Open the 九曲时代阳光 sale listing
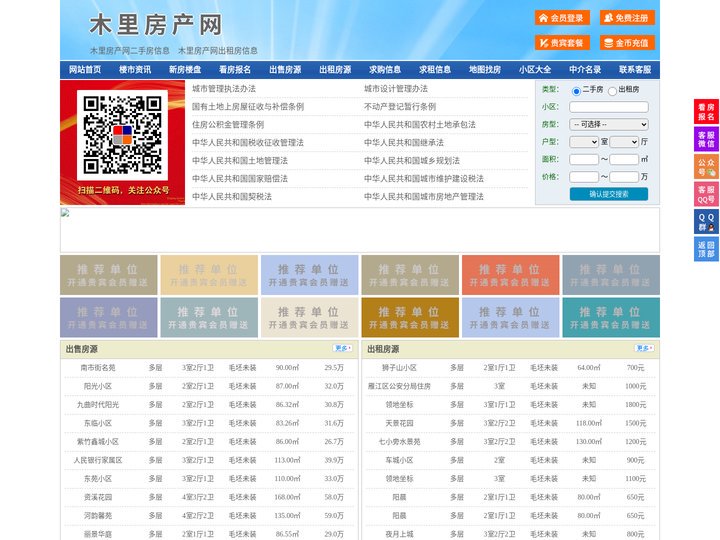The image size is (720, 540). pyautogui.click(x=98, y=405)
